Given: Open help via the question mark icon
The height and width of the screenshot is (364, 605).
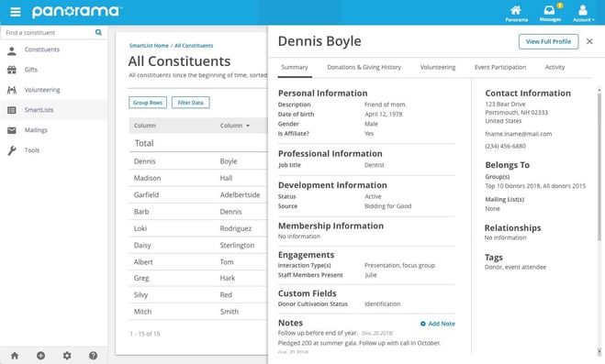Looking at the screenshot, I should [93, 356].
